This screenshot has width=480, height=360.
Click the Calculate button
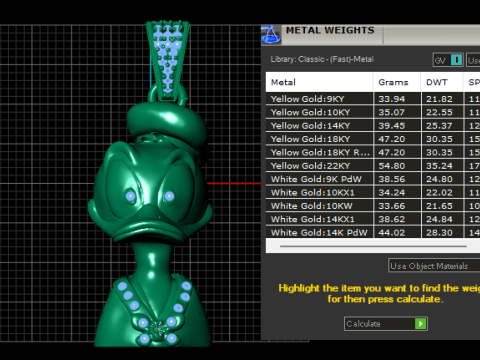(386, 324)
